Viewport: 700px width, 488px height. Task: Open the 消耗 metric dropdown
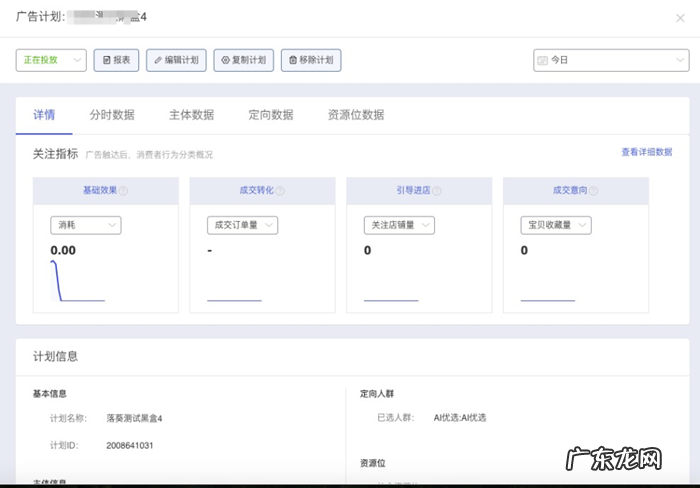point(86,225)
